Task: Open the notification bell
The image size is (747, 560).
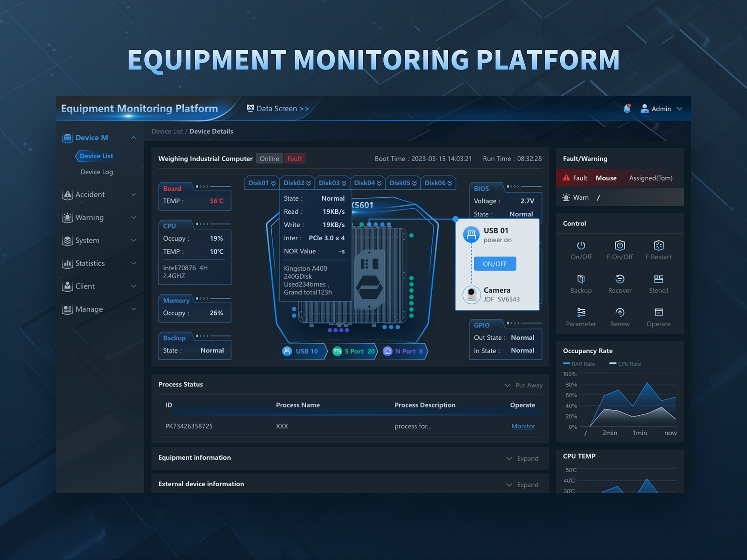Action: pos(627,108)
